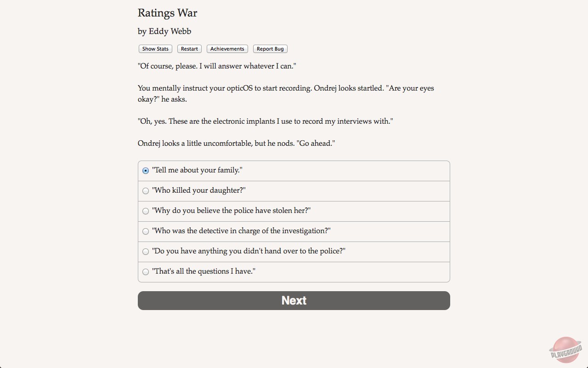
Task: Click the row labeled "Tell me about your family."
Action: click(x=294, y=170)
